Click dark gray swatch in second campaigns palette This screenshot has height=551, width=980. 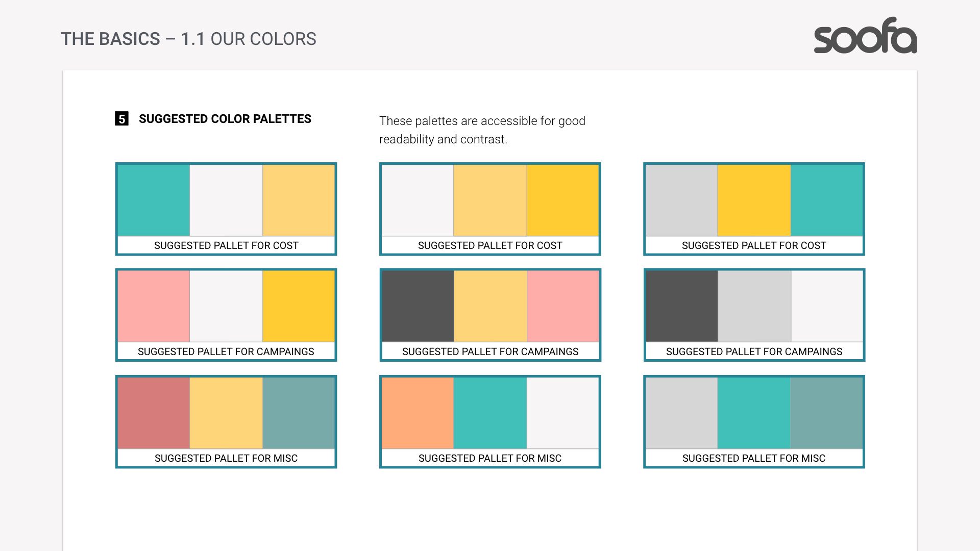(418, 306)
